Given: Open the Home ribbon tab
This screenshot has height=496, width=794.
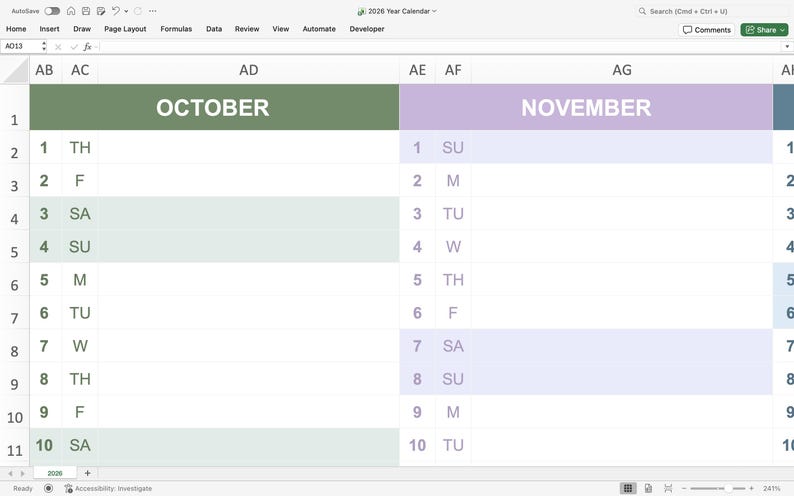Looking at the screenshot, I should click(x=16, y=29).
